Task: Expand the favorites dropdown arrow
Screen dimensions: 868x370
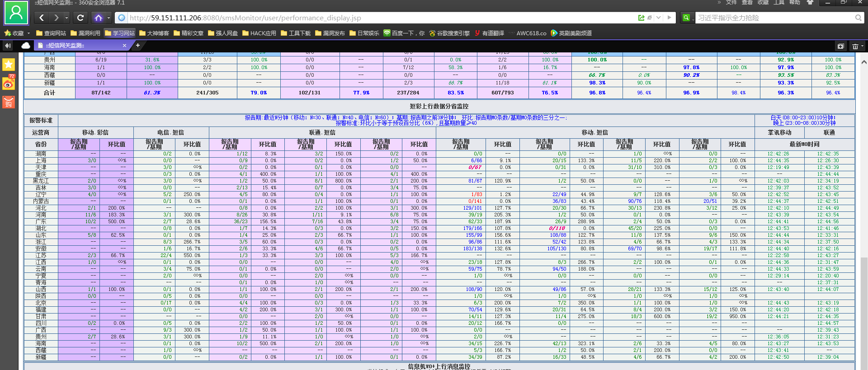Action: tap(28, 33)
